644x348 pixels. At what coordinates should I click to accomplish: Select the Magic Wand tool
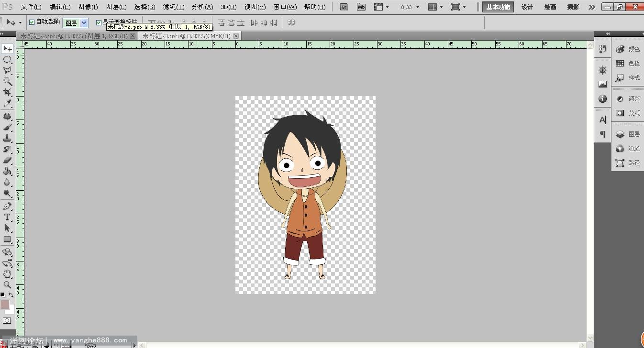7,81
